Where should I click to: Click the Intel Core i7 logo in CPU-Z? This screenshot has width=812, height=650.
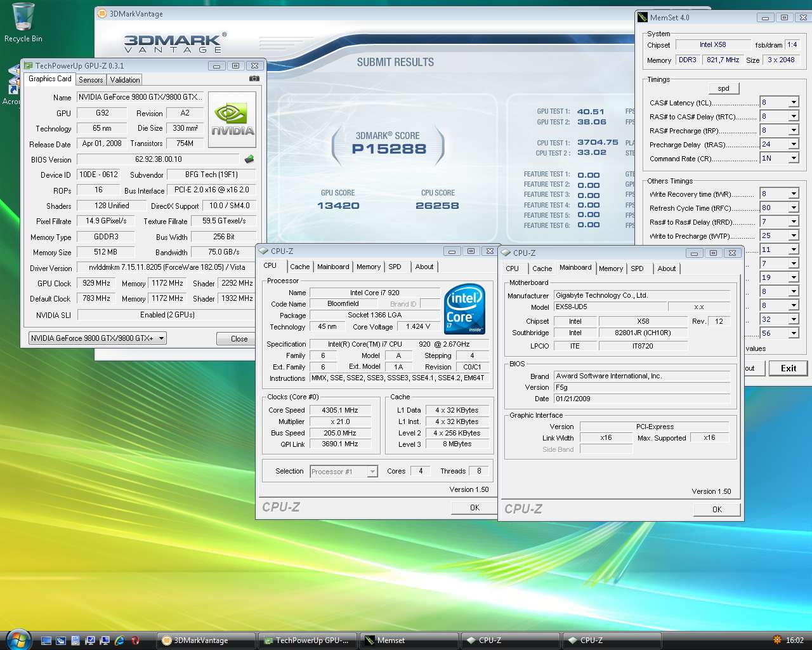click(x=464, y=309)
